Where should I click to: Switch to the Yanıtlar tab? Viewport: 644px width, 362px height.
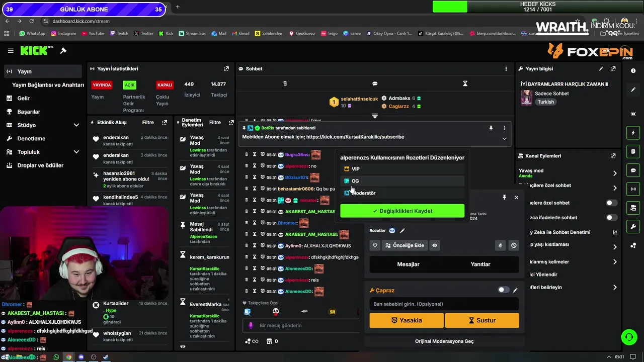pos(480,264)
